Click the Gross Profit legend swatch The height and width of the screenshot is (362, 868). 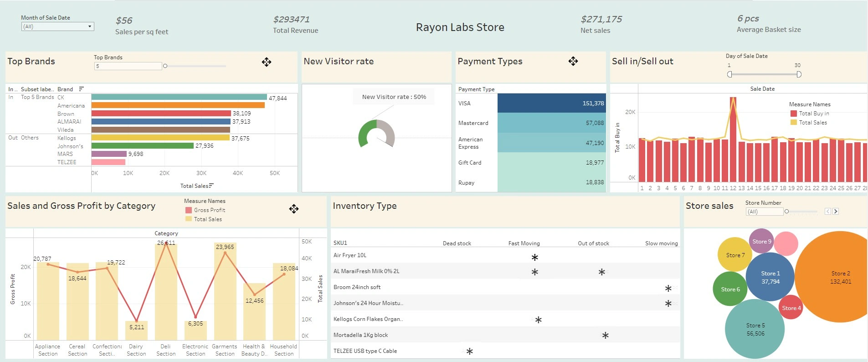tap(188, 210)
